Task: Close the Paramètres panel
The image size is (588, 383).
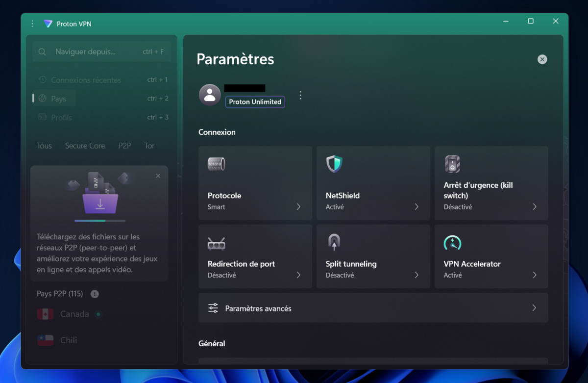Action: point(542,59)
